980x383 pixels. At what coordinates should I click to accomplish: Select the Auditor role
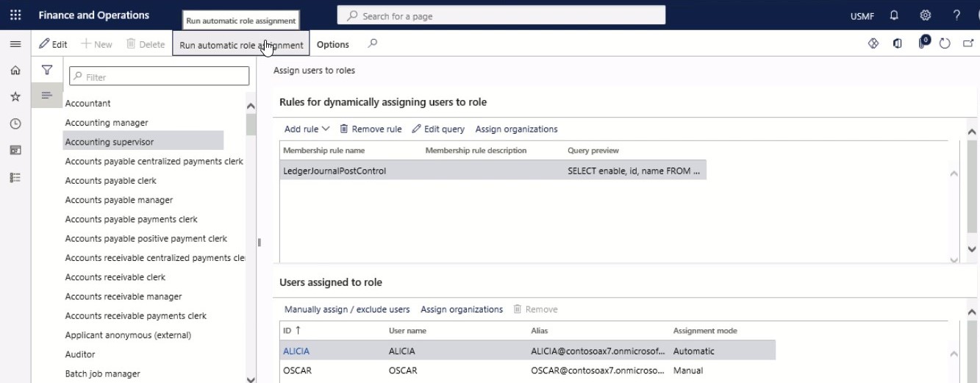click(79, 354)
